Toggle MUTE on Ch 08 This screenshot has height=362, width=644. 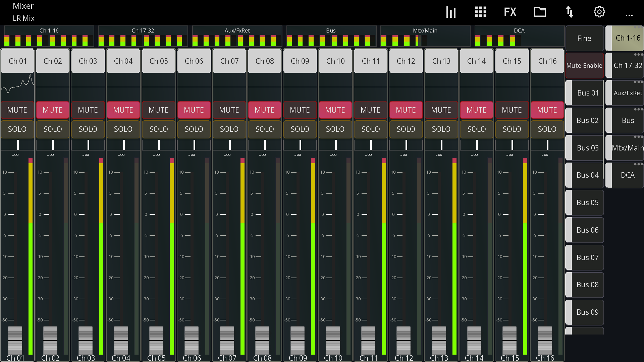tap(265, 110)
